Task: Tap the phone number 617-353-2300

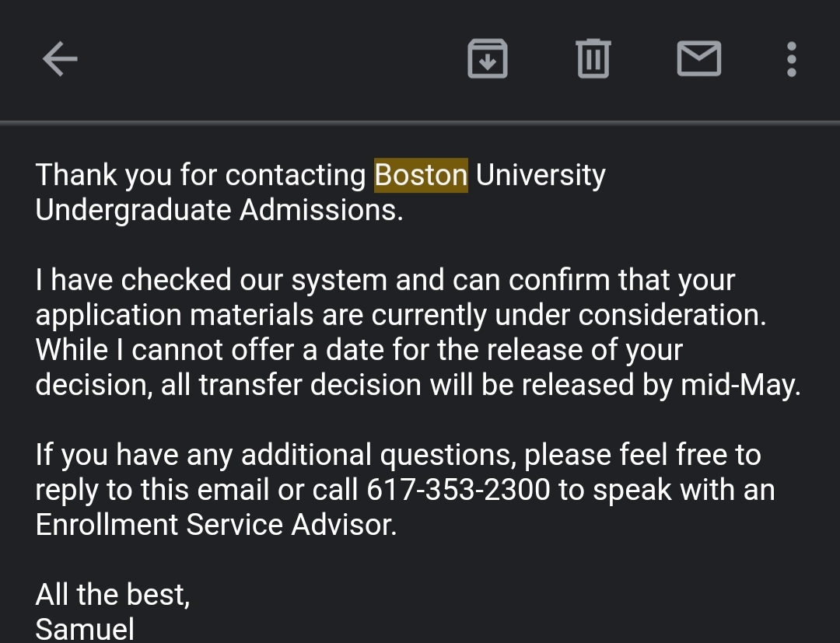Action: click(458, 490)
